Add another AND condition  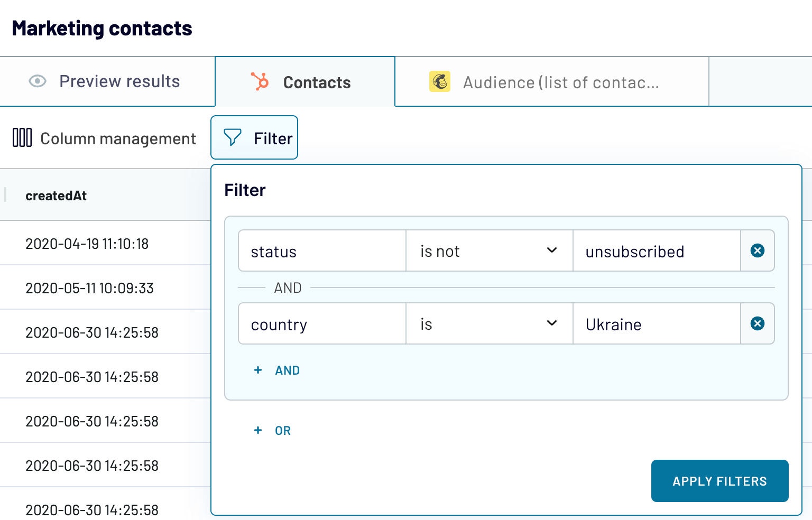[287, 370]
